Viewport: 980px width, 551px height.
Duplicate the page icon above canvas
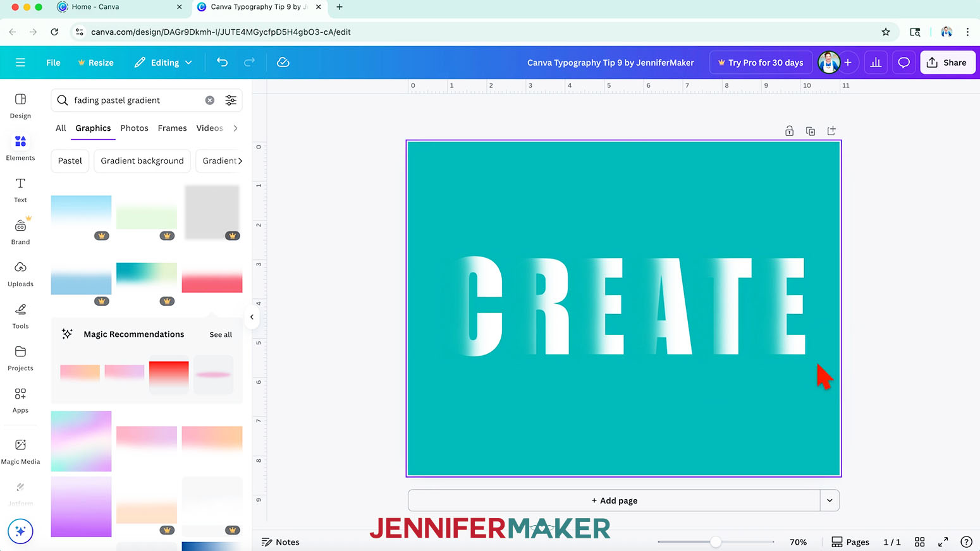click(x=810, y=131)
